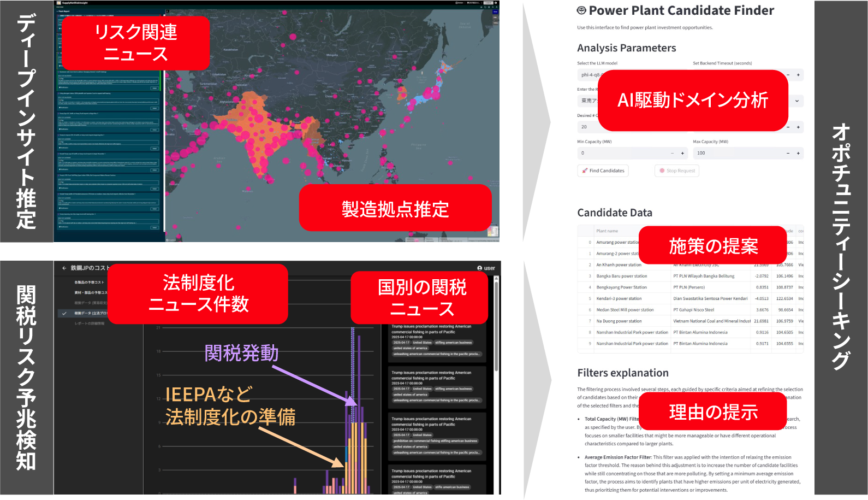Screen dimensions: 868x500
Task: Increase Min Capacity with plus stepper
Action: coord(682,154)
